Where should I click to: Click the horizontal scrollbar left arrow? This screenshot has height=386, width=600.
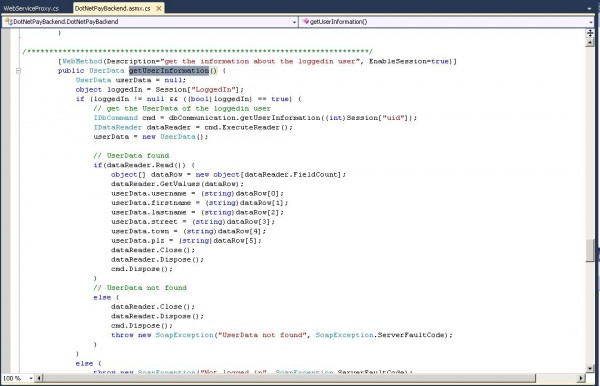(x=39, y=378)
